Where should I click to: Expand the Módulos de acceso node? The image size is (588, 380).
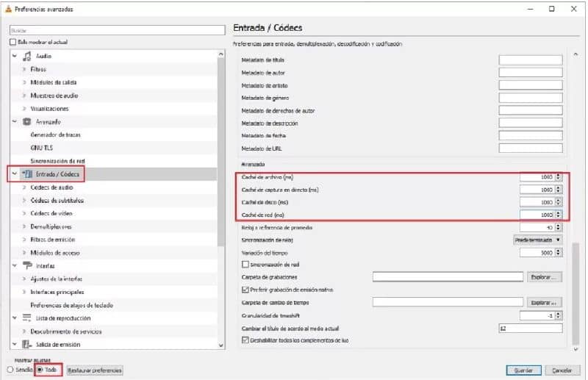point(24,253)
